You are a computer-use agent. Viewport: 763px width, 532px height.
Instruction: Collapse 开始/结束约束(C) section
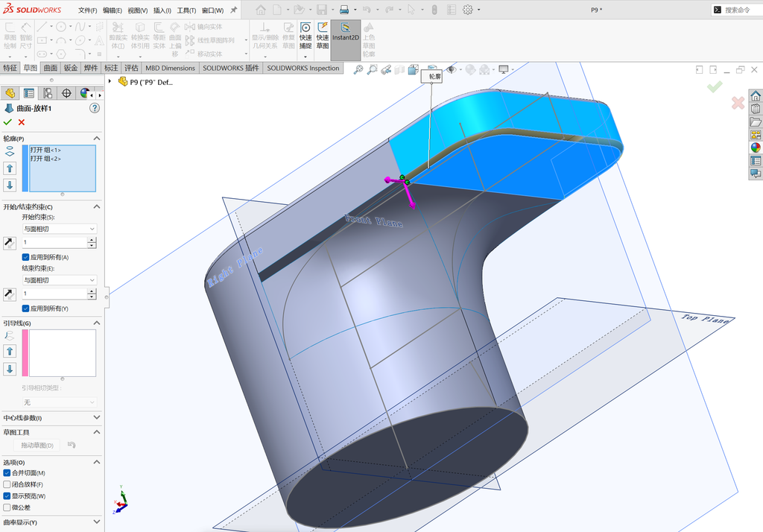click(x=96, y=207)
